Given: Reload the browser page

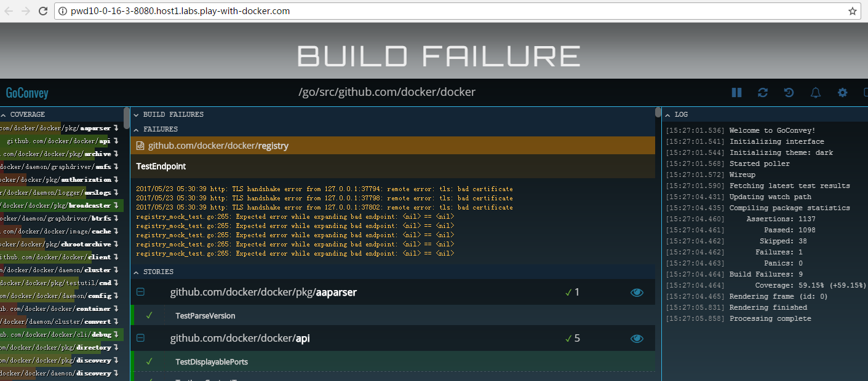Looking at the screenshot, I should (x=43, y=11).
